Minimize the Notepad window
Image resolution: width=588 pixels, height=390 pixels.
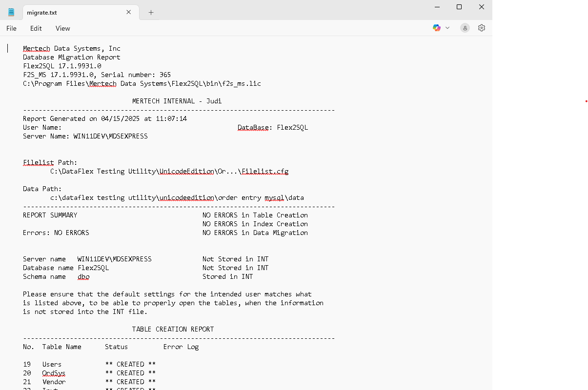pyautogui.click(x=437, y=7)
